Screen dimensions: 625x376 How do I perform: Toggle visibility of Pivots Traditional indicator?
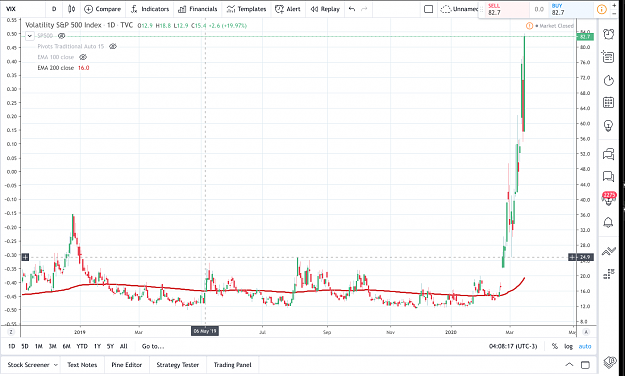pos(113,46)
